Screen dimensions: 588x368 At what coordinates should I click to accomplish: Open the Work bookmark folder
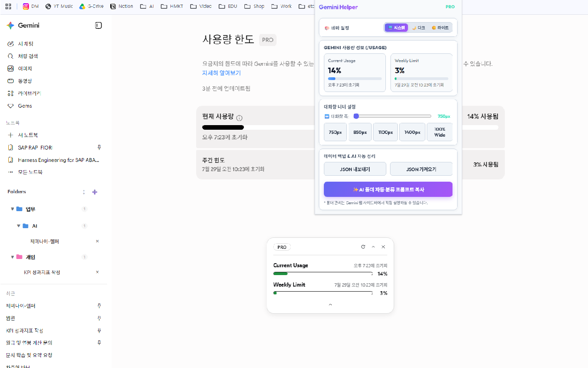point(282,6)
